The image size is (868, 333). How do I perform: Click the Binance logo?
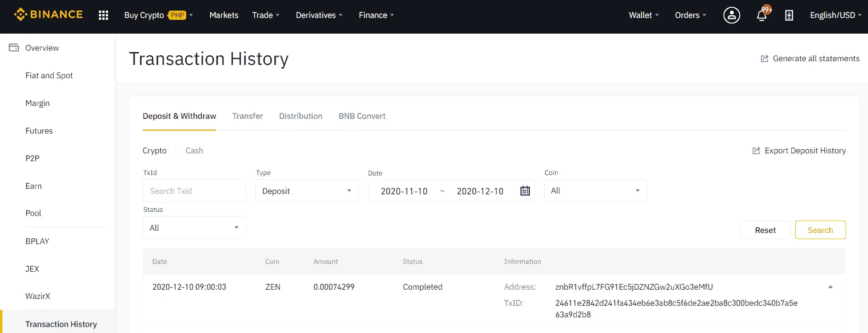tap(48, 15)
